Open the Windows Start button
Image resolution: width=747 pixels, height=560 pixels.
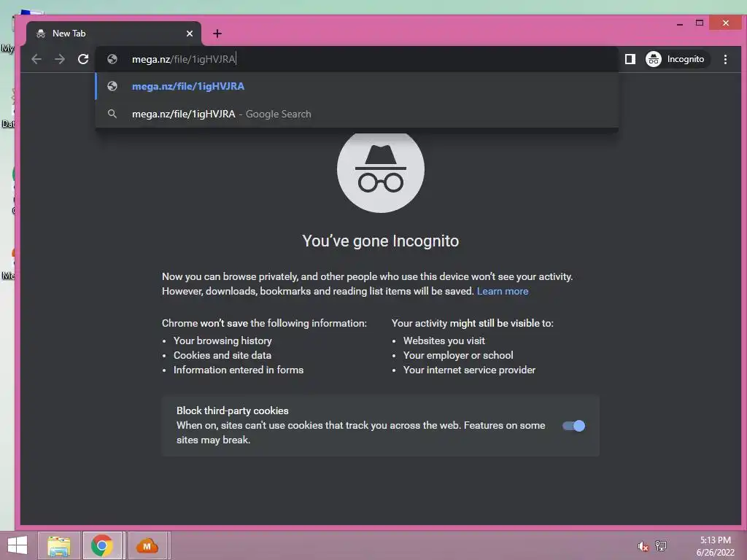point(18,545)
